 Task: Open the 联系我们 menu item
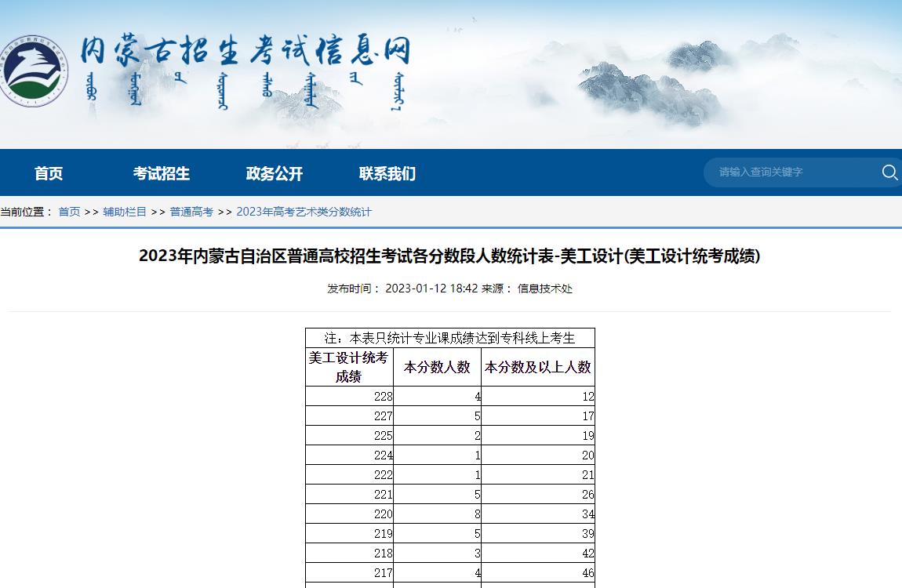[x=387, y=173]
